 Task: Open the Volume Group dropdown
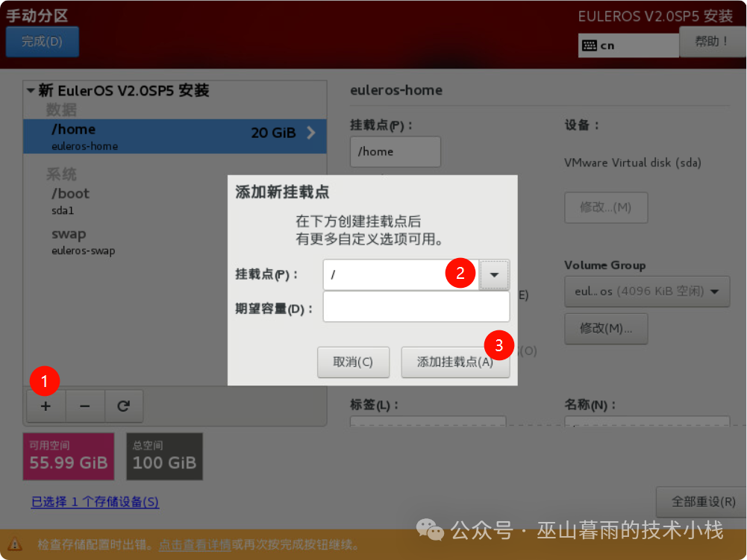tap(646, 292)
